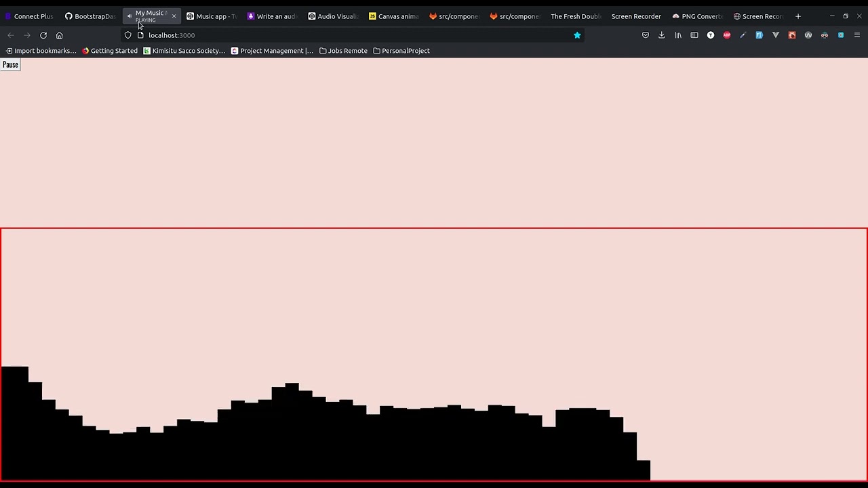Pause the music with the Pause button
The width and height of the screenshot is (868, 488).
coord(10,64)
